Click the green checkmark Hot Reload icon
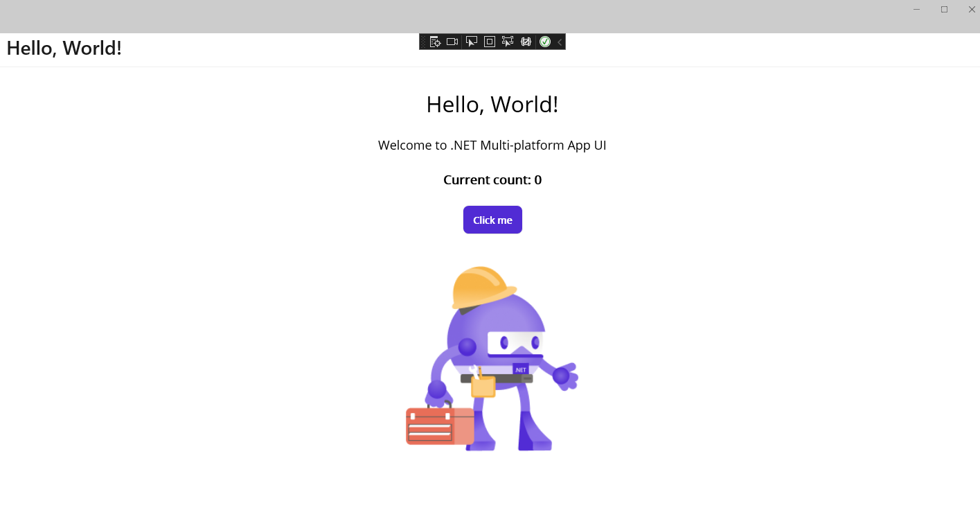The height and width of the screenshot is (519, 980). tap(545, 42)
